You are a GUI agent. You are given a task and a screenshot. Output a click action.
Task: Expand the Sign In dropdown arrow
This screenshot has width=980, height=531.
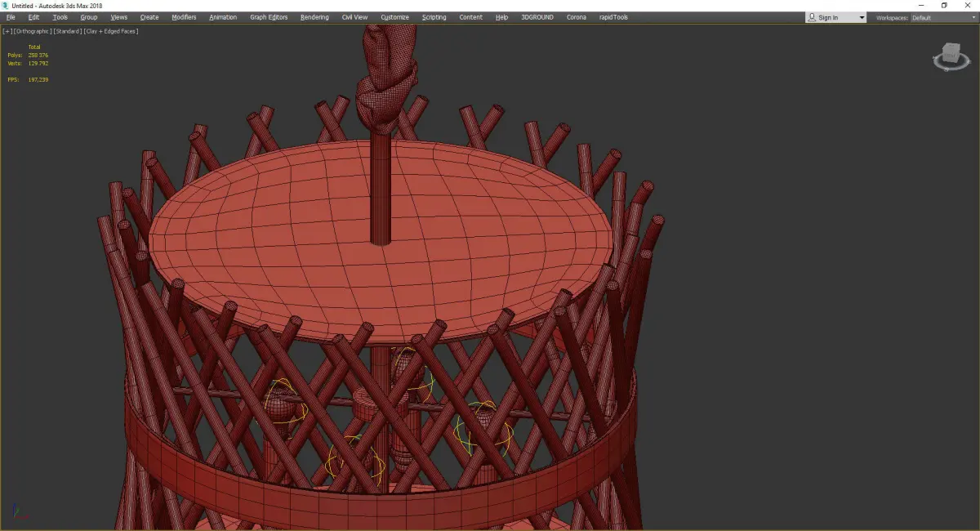tap(861, 17)
